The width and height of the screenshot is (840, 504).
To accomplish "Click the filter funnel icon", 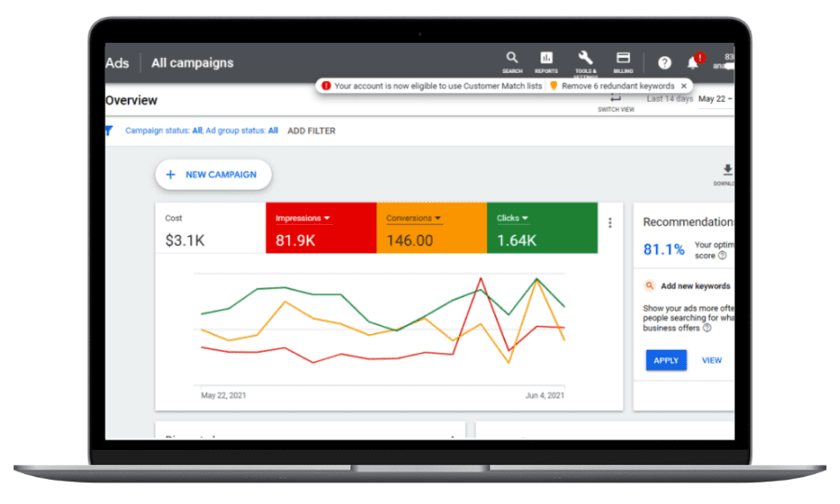I will (x=108, y=131).
